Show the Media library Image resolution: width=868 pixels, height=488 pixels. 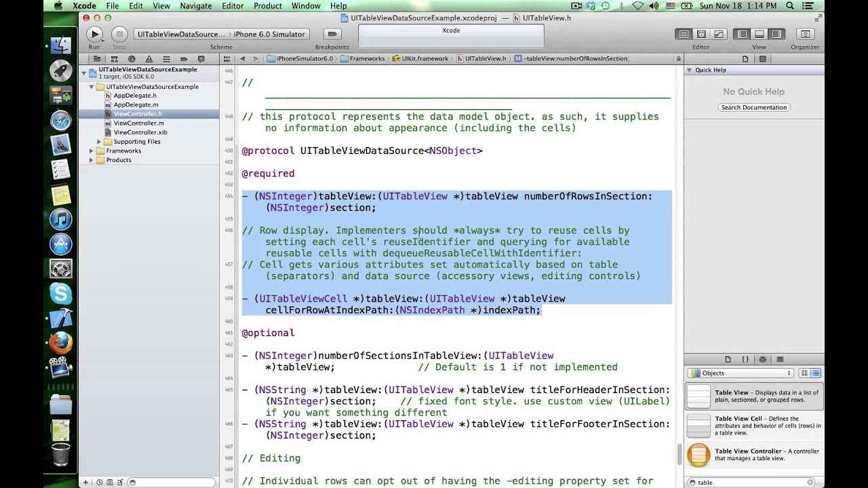coord(780,359)
